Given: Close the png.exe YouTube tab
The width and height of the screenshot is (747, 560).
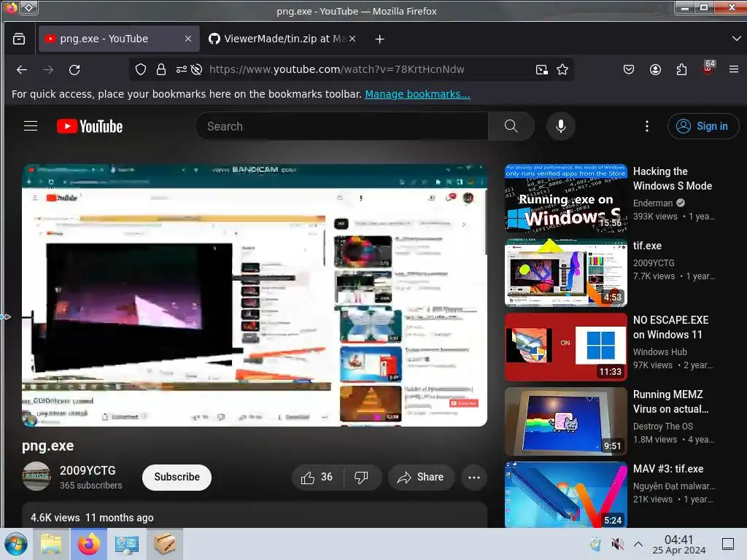Looking at the screenshot, I should (188, 39).
